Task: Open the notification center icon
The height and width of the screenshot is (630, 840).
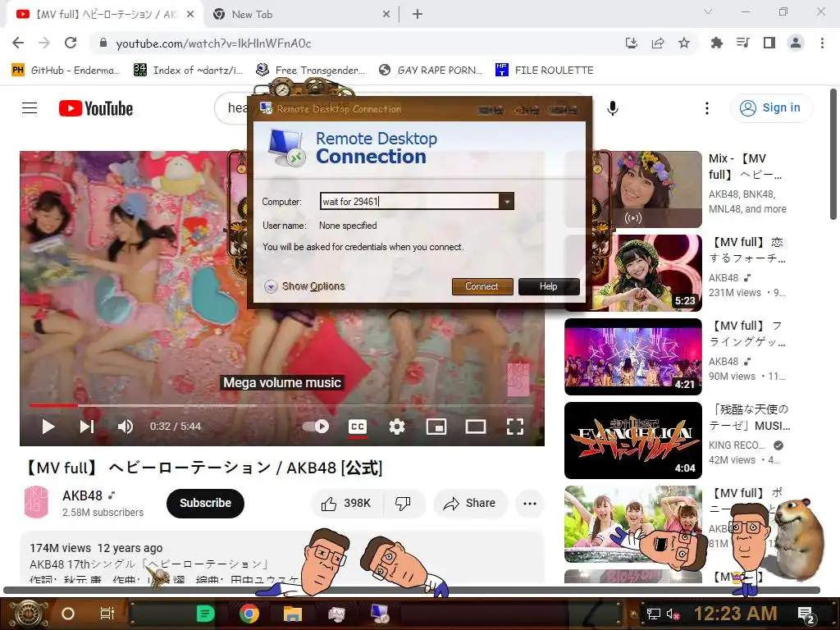Action: click(806, 615)
